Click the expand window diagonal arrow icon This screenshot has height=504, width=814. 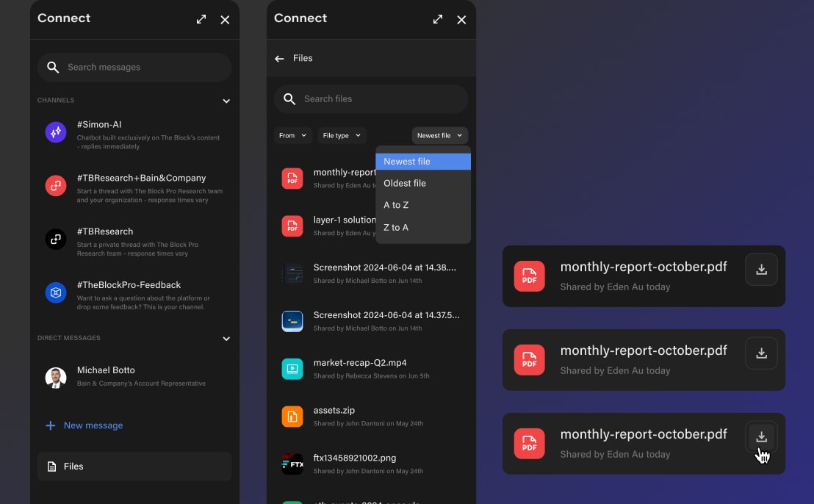[x=201, y=19]
